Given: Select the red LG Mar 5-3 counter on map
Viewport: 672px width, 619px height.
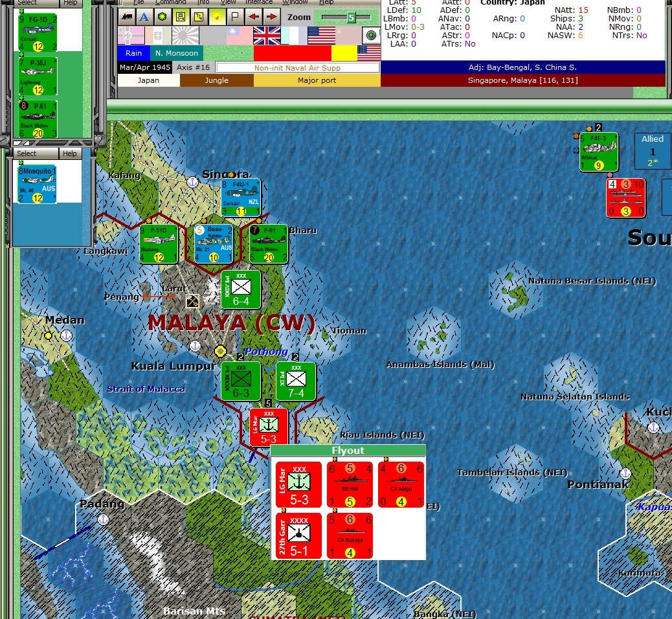Looking at the screenshot, I should tap(269, 427).
